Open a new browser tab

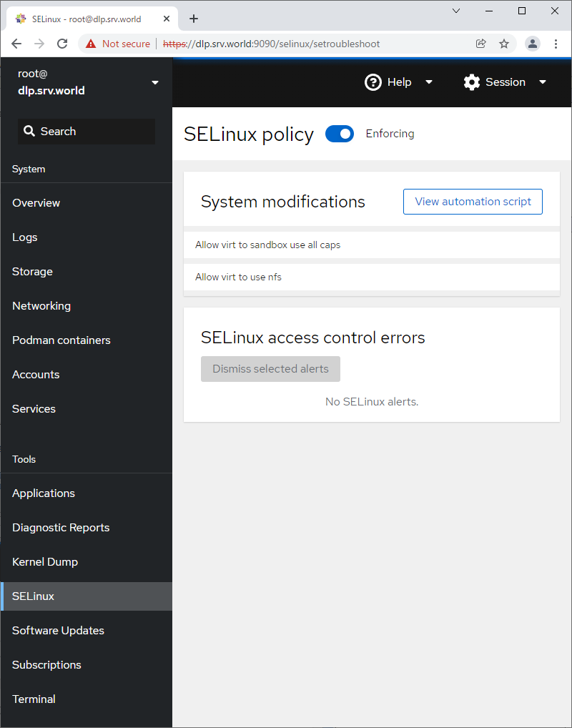(194, 19)
